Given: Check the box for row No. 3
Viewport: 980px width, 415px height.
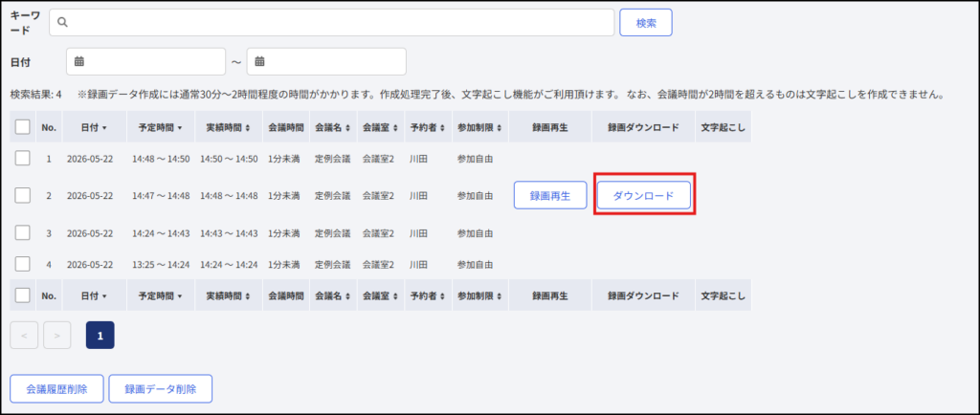Looking at the screenshot, I should 23,232.
